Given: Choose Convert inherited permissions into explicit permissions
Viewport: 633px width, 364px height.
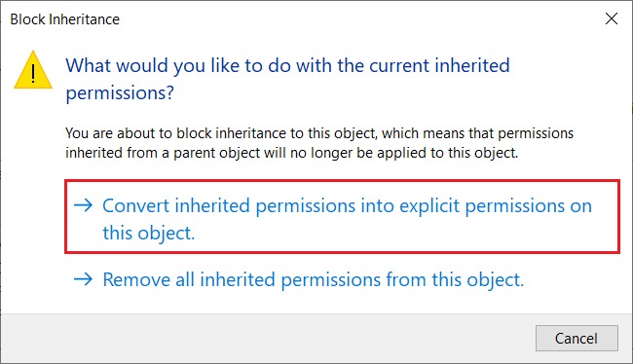Looking at the screenshot, I should 342,217.
